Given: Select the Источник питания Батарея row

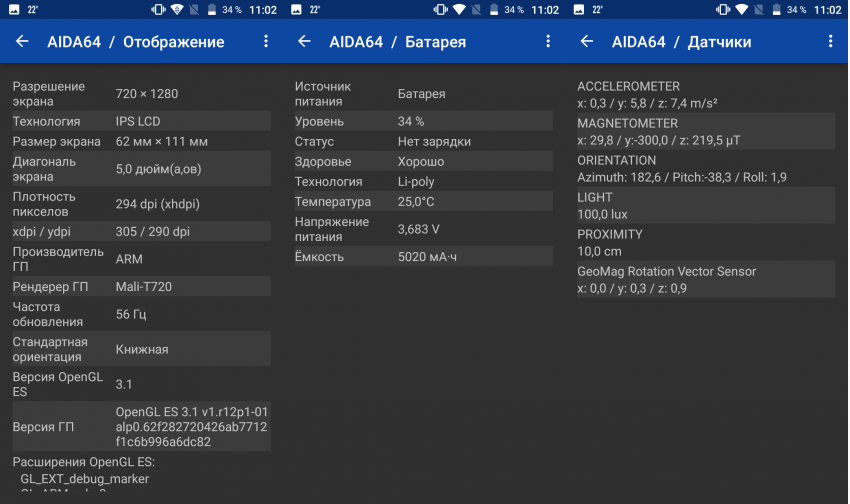Looking at the screenshot, I should coord(424,94).
